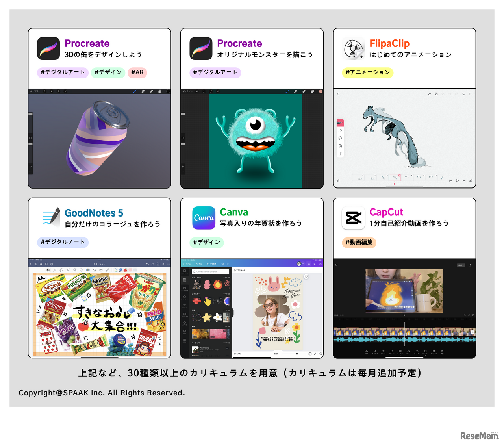The width and height of the screenshot is (504, 445).
Task: Open the layers panel in the can screenshot
Action: [159, 91]
